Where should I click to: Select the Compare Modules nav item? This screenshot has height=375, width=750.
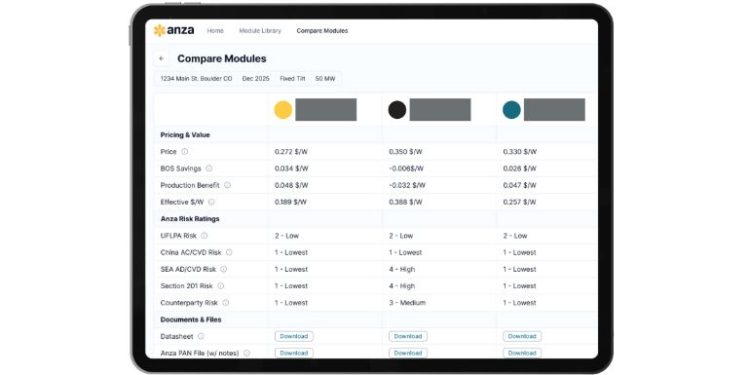tap(322, 31)
